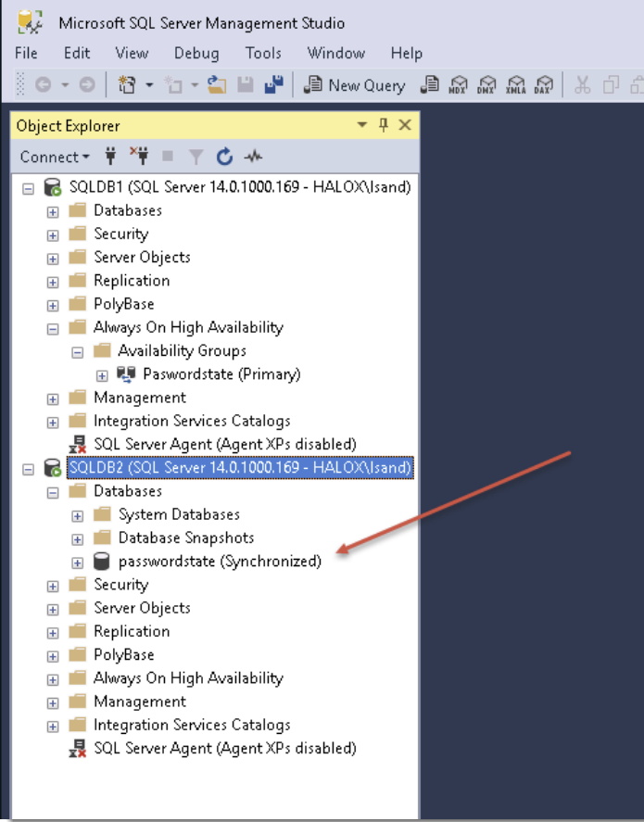Screen dimensions: 644x822
Task: Click the Open File folder icon
Action: pyautogui.click(x=217, y=85)
